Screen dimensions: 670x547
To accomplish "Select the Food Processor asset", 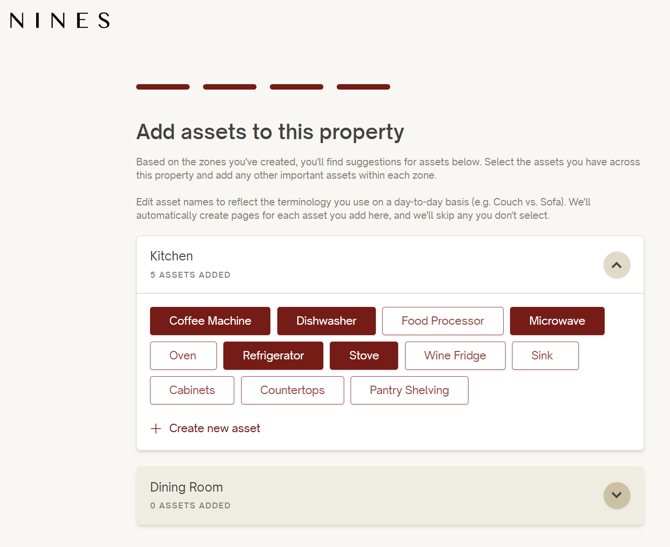I will tap(443, 321).
